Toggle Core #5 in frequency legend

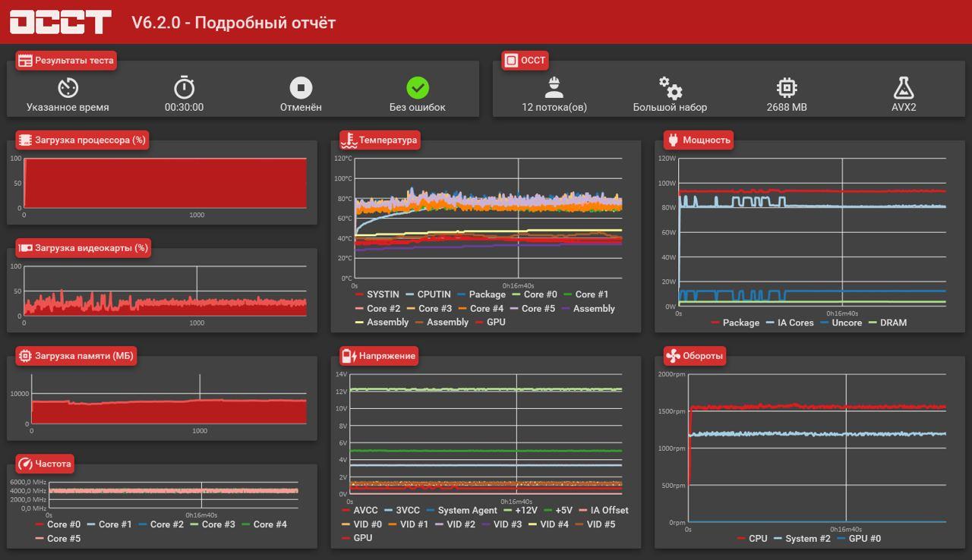pos(58,539)
